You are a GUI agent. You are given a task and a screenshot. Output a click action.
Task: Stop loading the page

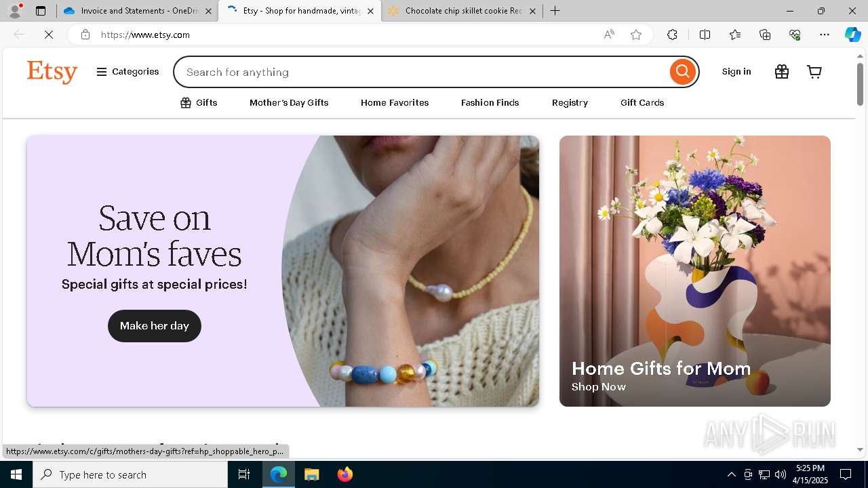[49, 35]
